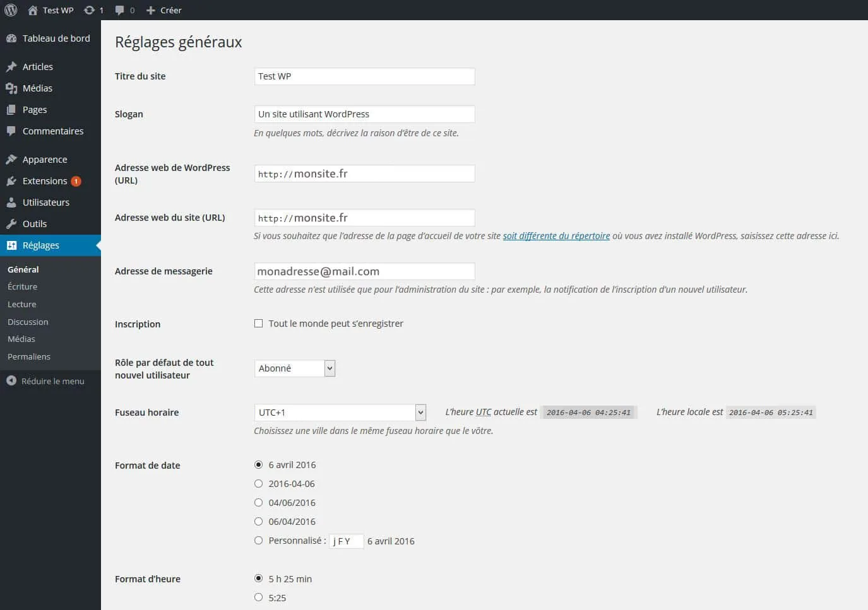Click the Adresse web du site field
The width and height of the screenshot is (868, 610).
364,218
